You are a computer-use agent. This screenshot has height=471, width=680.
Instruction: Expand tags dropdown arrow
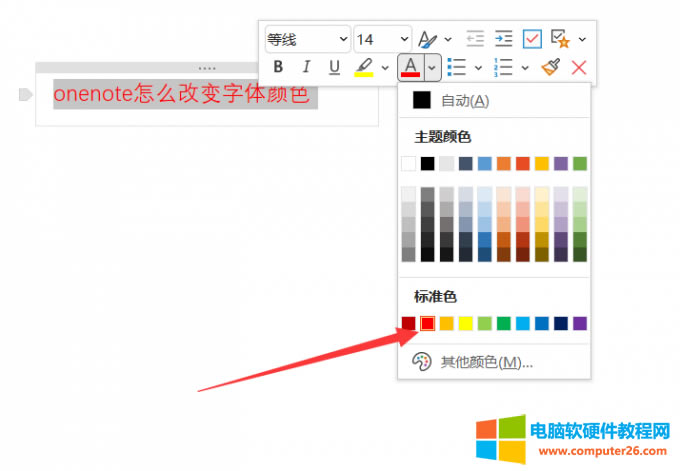tap(582, 39)
